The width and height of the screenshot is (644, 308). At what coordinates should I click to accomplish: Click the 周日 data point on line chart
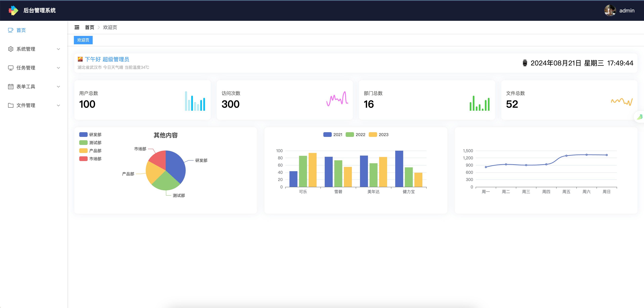pyautogui.click(x=607, y=155)
